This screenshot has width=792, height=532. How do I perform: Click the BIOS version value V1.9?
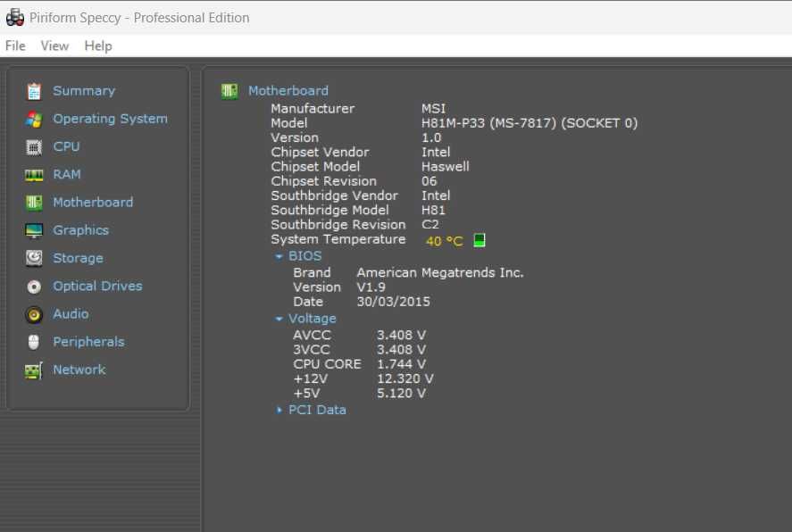pos(371,287)
